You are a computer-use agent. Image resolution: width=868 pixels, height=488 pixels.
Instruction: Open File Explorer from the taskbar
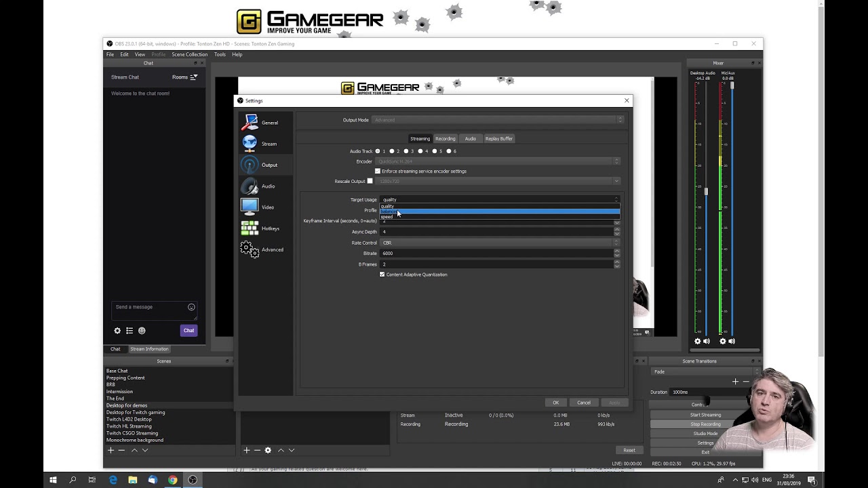pos(133,480)
